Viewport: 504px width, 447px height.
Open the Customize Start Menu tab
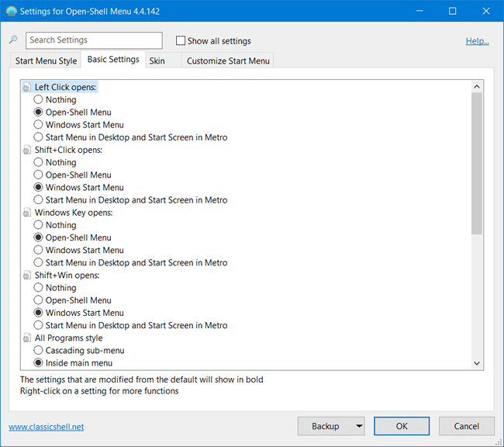[227, 61]
